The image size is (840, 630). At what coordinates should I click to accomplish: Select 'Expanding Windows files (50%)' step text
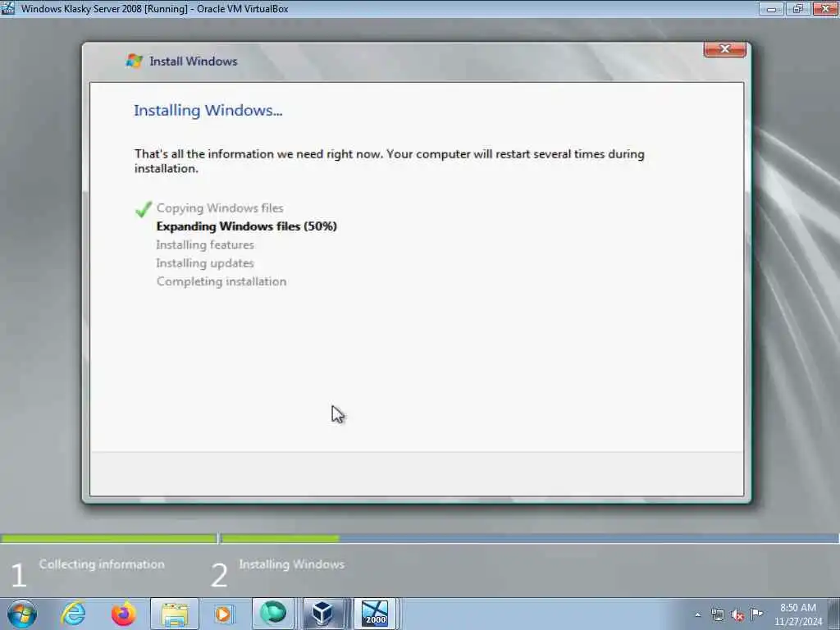[246, 226]
